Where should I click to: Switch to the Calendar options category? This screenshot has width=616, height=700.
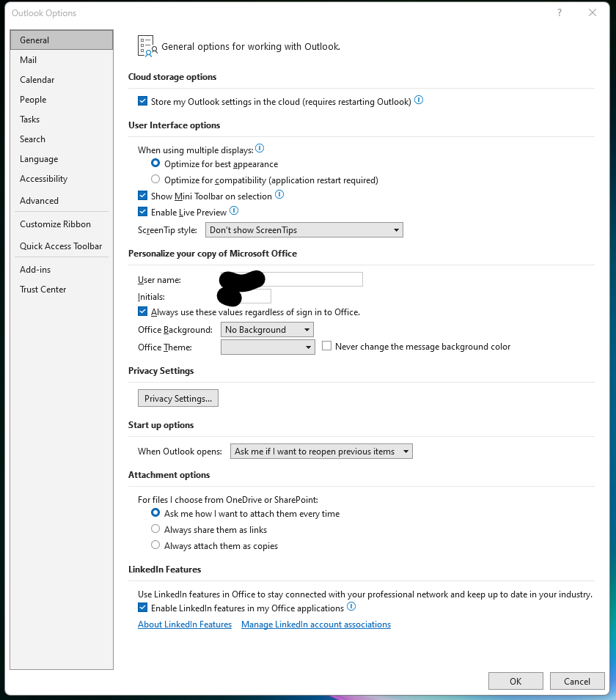click(62, 80)
